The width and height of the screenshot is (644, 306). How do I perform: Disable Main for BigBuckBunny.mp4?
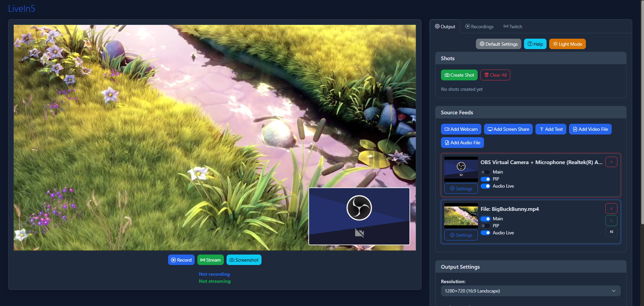(485, 219)
